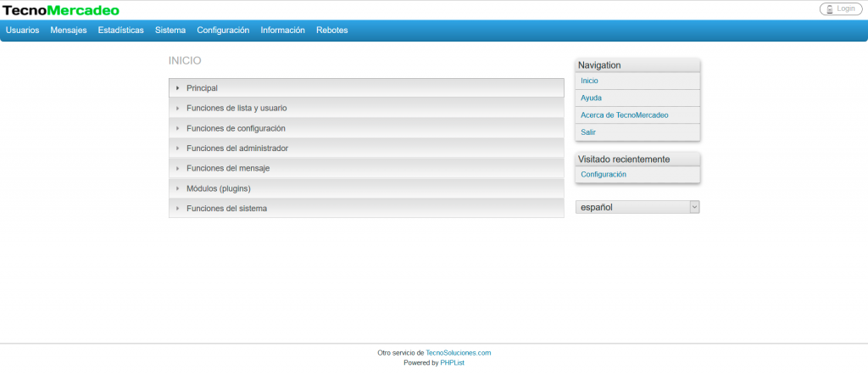The width and height of the screenshot is (868, 375).
Task: Click the TecnoMercadeo logo
Action: [61, 10]
